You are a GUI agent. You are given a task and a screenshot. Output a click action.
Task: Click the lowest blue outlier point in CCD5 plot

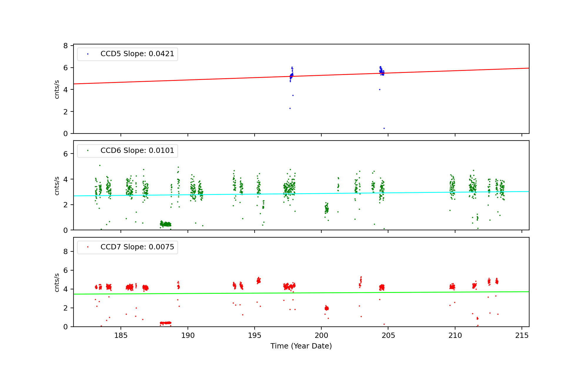coord(384,129)
